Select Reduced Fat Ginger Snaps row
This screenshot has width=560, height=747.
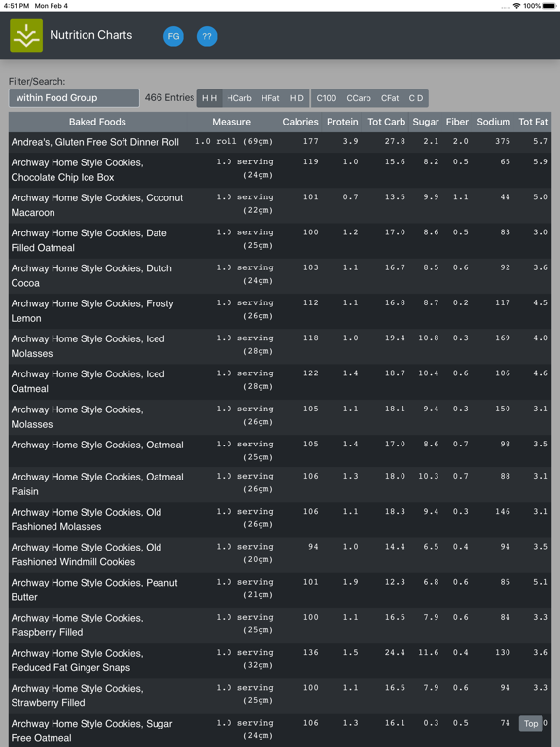(280, 660)
